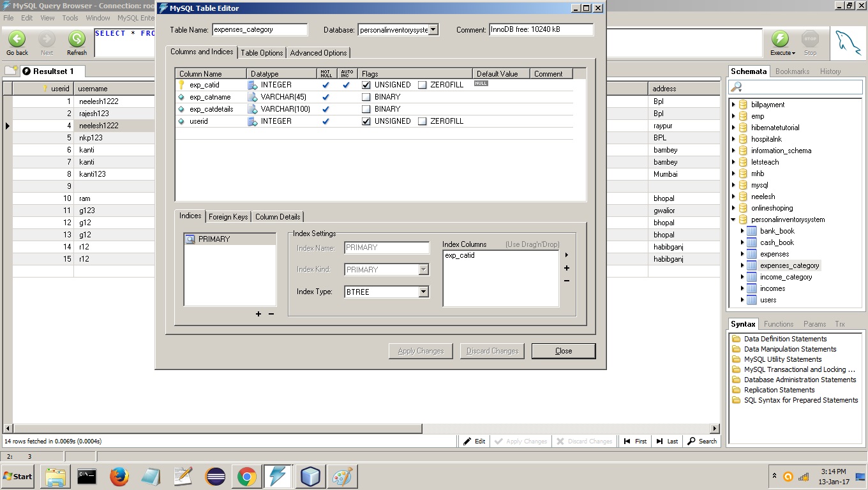The width and height of the screenshot is (868, 490).
Task: Click the Execute lightning icon
Action: [780, 38]
